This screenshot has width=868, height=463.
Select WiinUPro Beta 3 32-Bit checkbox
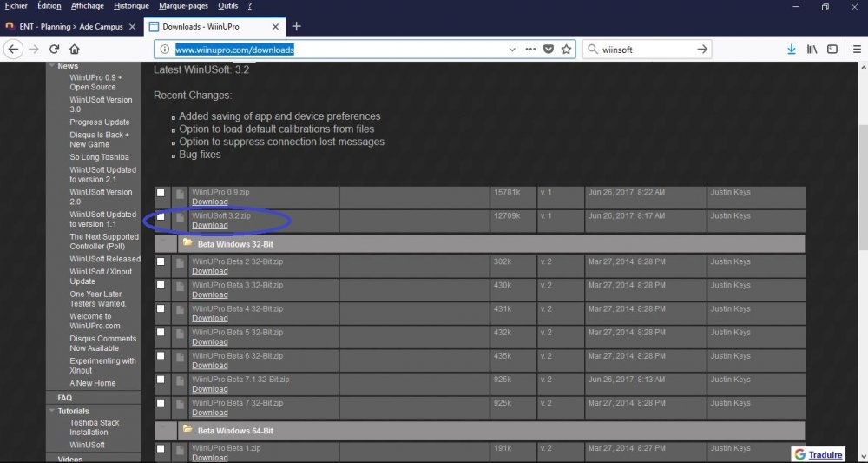point(161,285)
